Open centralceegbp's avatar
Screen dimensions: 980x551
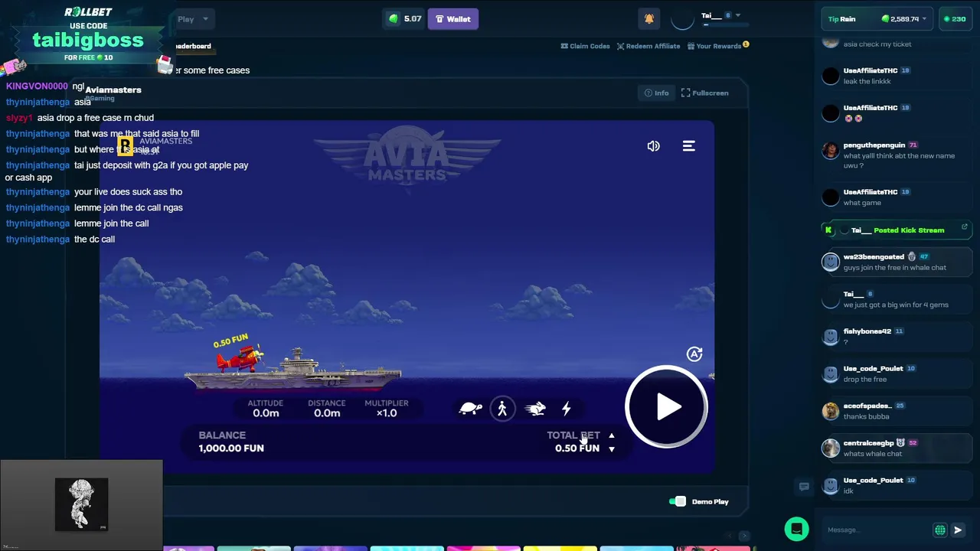tap(831, 448)
